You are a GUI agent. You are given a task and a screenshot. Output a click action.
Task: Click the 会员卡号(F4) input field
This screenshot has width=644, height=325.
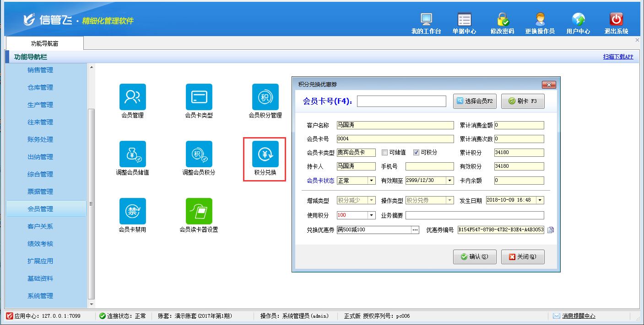pos(401,101)
